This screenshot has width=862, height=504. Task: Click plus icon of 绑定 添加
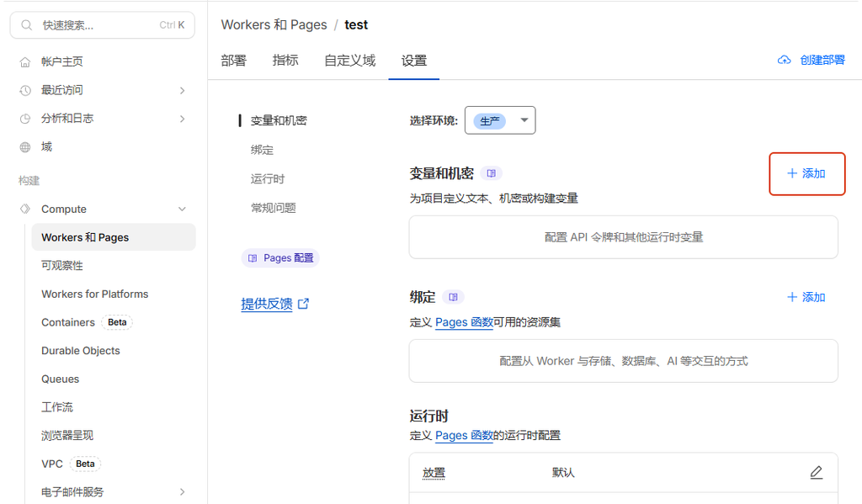point(792,297)
